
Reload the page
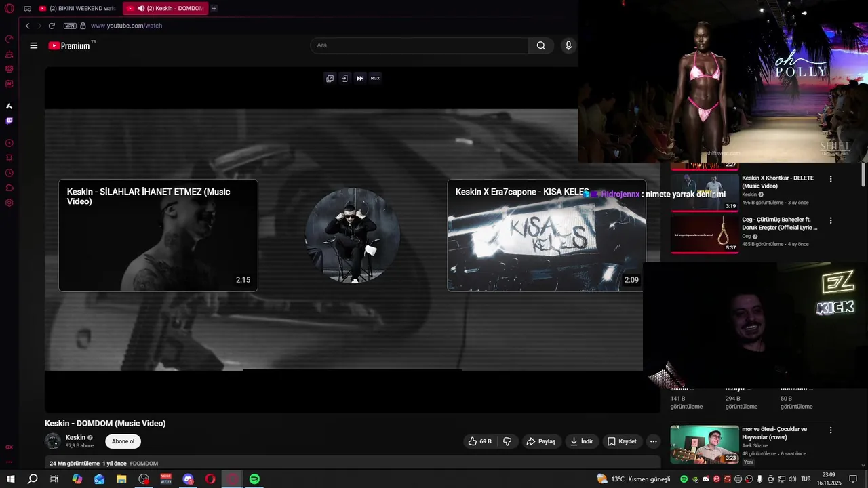click(x=52, y=26)
